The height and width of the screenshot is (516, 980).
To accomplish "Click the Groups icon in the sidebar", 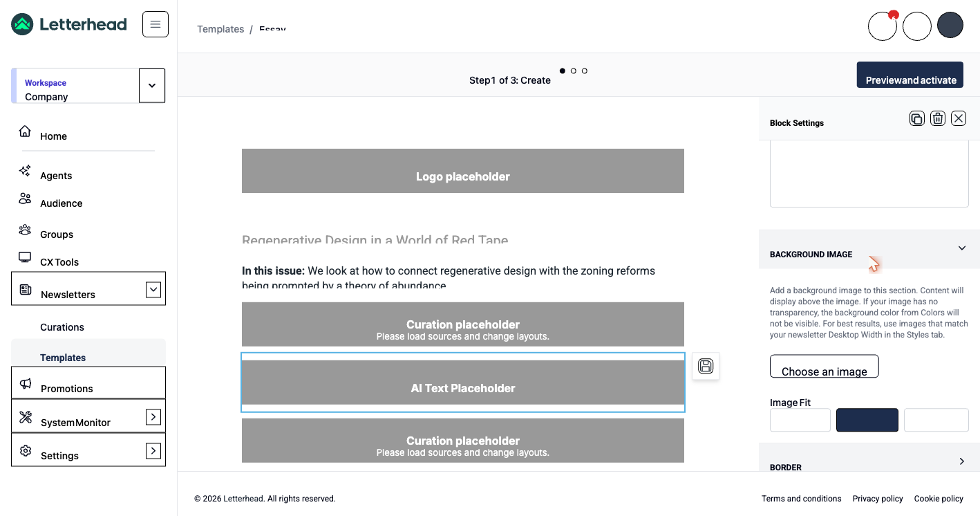I will pos(25,230).
